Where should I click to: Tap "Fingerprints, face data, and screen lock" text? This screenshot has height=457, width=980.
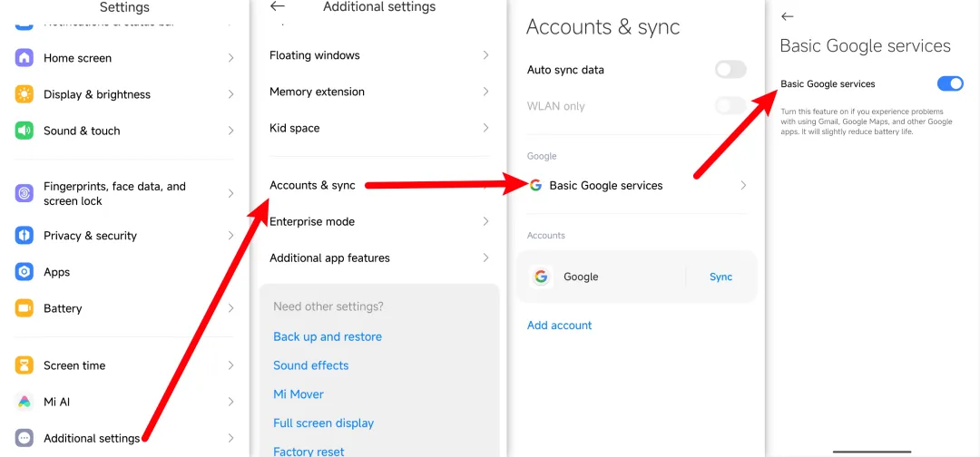[114, 193]
